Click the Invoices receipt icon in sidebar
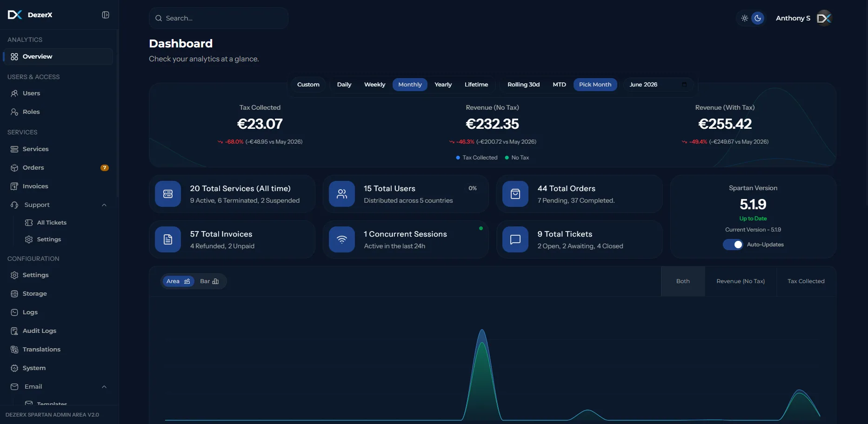The image size is (868, 424). click(14, 186)
